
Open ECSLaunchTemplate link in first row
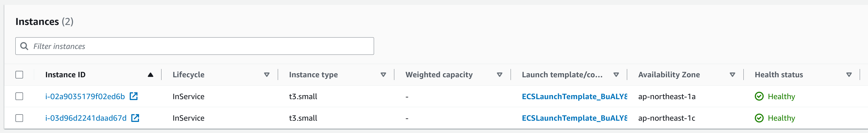(x=574, y=96)
